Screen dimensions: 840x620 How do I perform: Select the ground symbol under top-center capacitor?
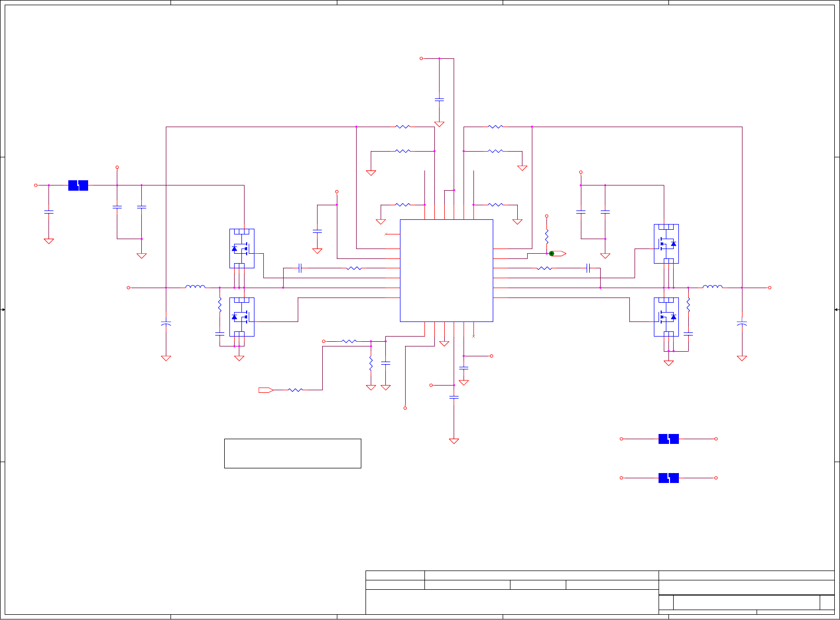tap(440, 125)
